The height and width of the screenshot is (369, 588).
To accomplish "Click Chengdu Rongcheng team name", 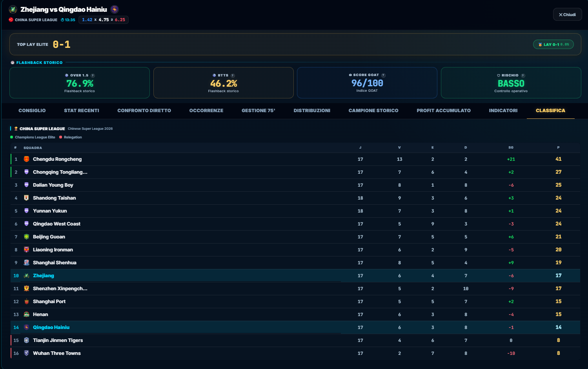I will [x=57, y=159].
